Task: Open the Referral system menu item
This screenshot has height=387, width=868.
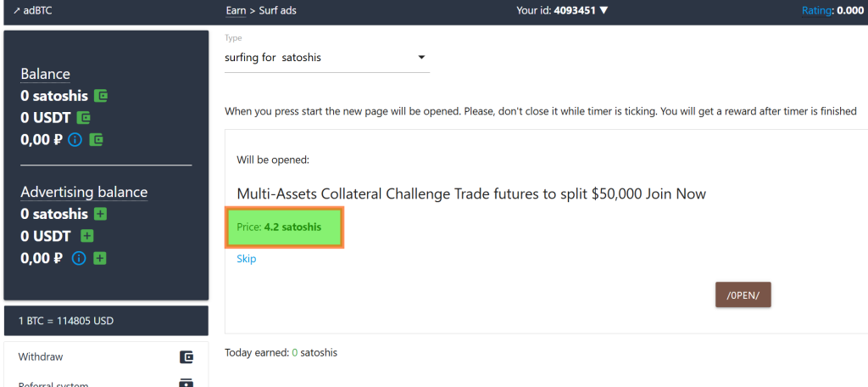Action: (x=106, y=383)
